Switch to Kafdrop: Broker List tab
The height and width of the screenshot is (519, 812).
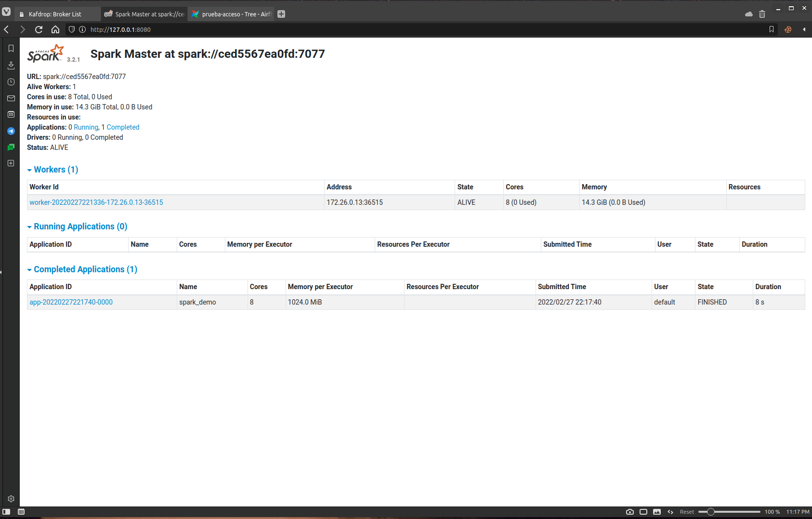pyautogui.click(x=58, y=14)
